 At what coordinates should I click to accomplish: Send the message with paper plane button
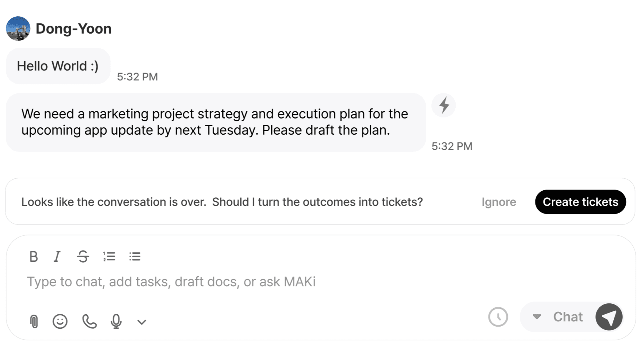[609, 317]
